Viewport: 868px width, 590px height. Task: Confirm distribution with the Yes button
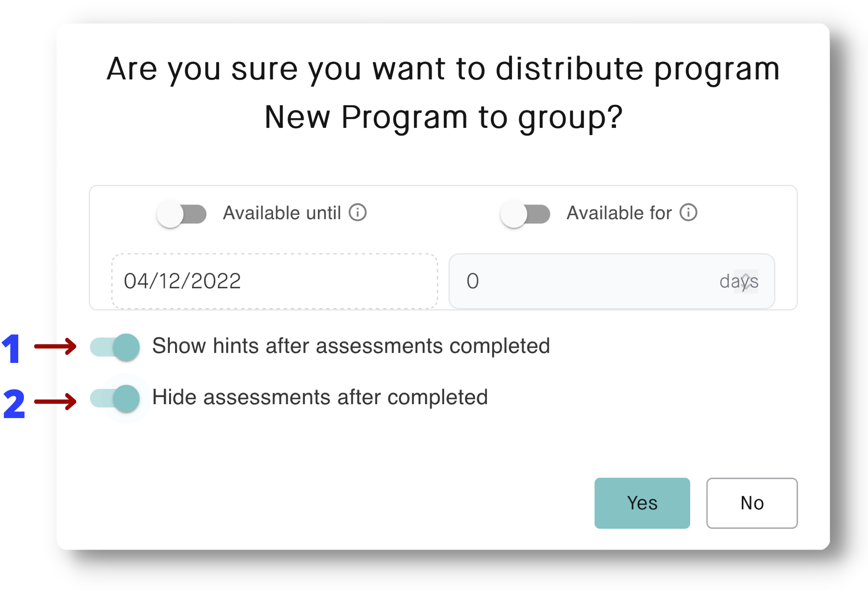642,503
